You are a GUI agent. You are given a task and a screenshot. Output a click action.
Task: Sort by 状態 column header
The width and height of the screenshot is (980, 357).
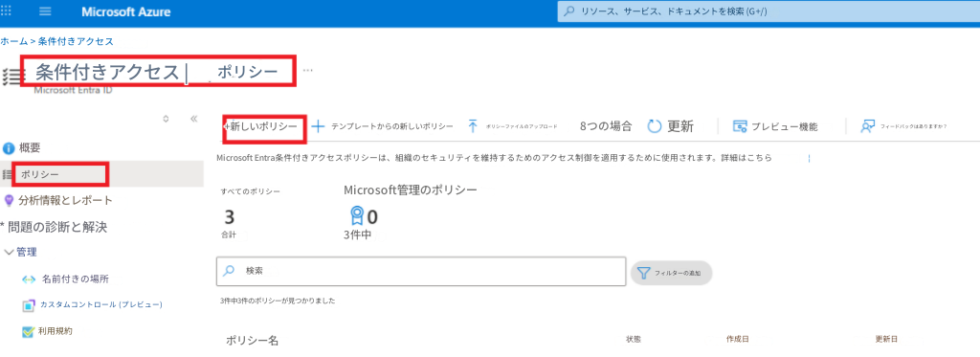[x=634, y=340]
